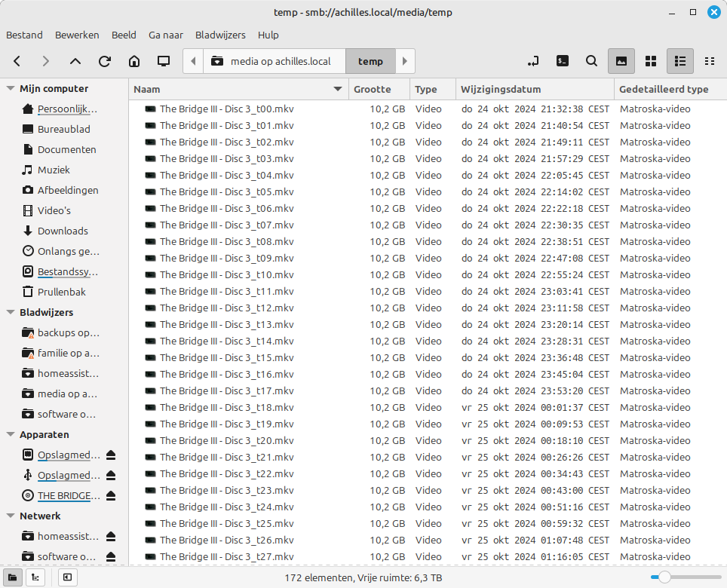Open the Bewerken menu

[77, 35]
